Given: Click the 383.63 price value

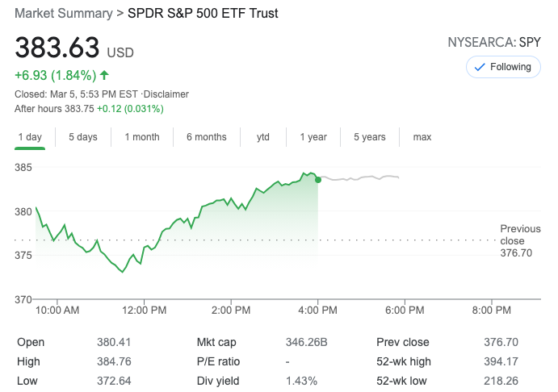Looking at the screenshot, I should (x=57, y=48).
